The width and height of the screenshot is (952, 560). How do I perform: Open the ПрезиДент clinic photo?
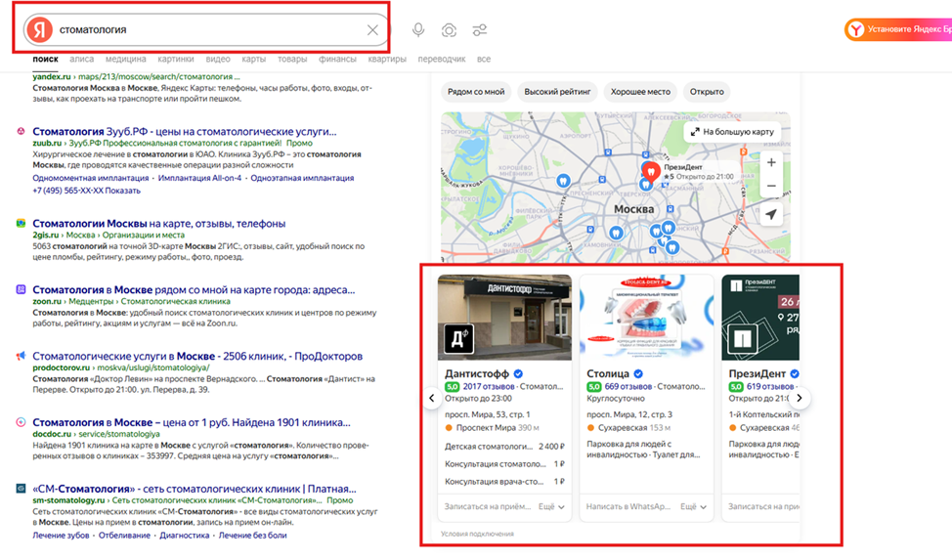760,317
